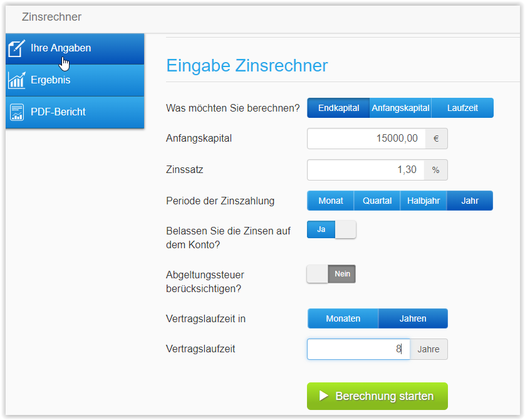Click the edit icon beside Ihre Angaben
The width and height of the screenshot is (525, 420).
click(17, 48)
